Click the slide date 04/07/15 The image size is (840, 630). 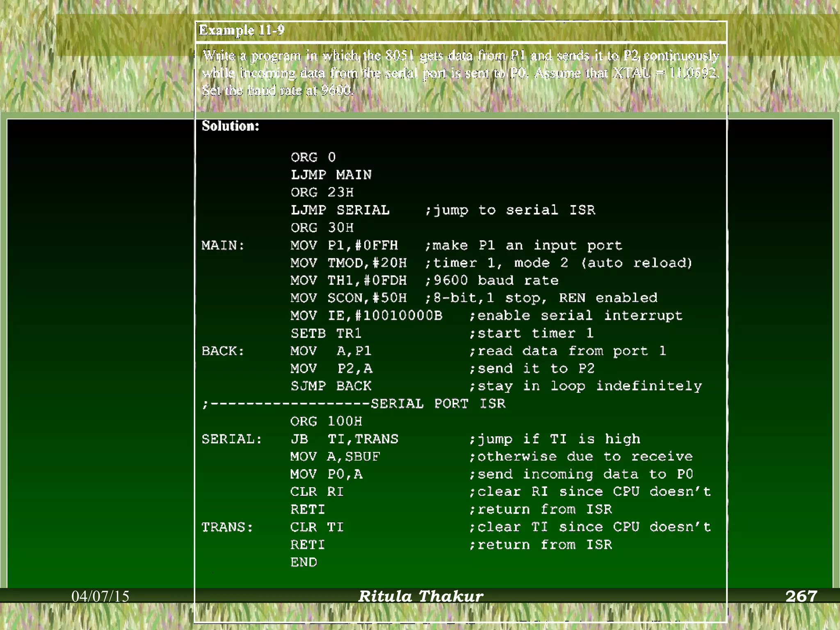coord(100,596)
